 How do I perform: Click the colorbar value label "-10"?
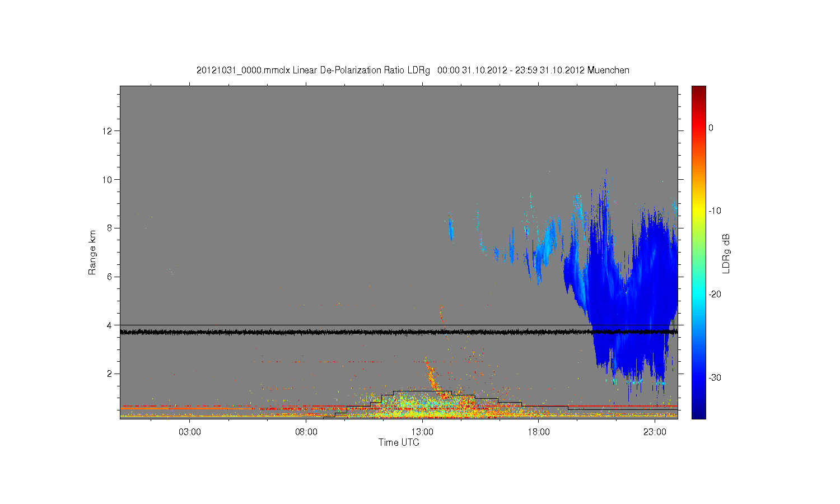(715, 211)
